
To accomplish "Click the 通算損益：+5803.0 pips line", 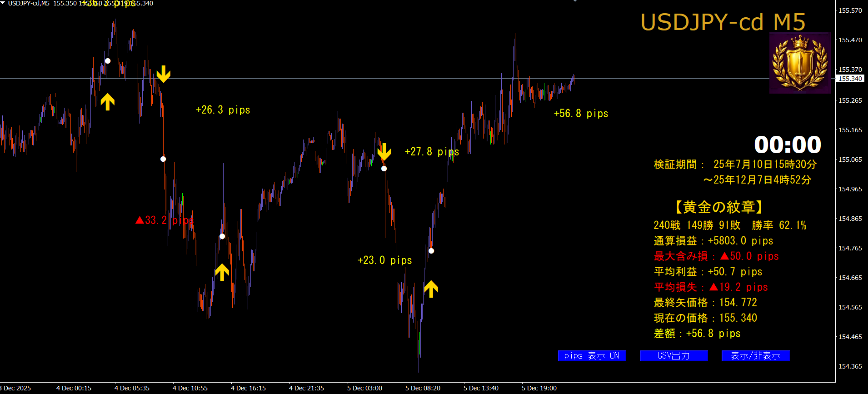I will pyautogui.click(x=713, y=241).
